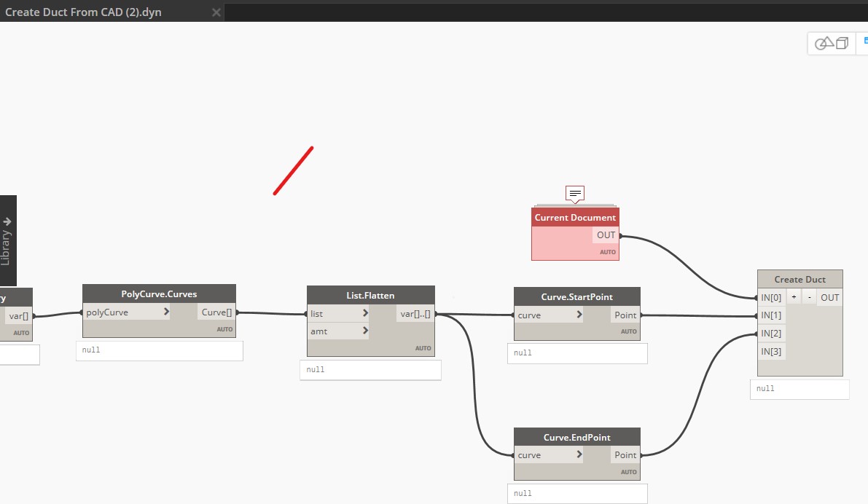Click IN[0] port on Create Duct
868x504 pixels.
[771, 298]
